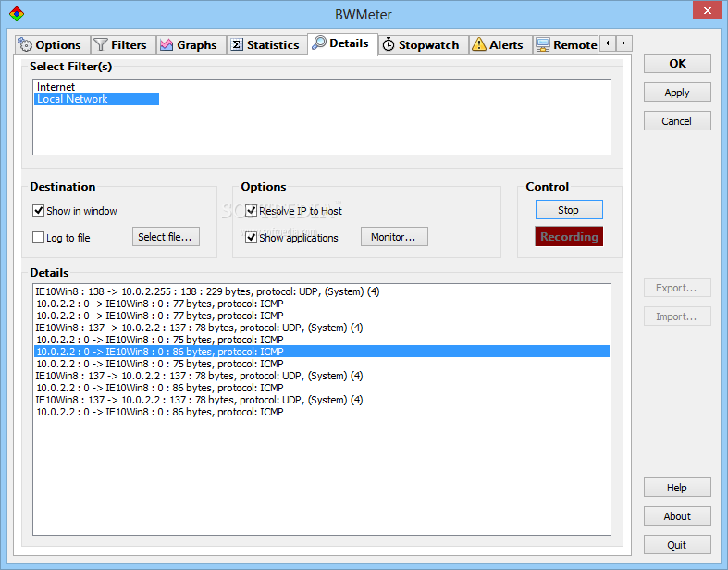Select the 229 bytes UDP detail row
The width and height of the screenshot is (728, 570).
point(322,291)
